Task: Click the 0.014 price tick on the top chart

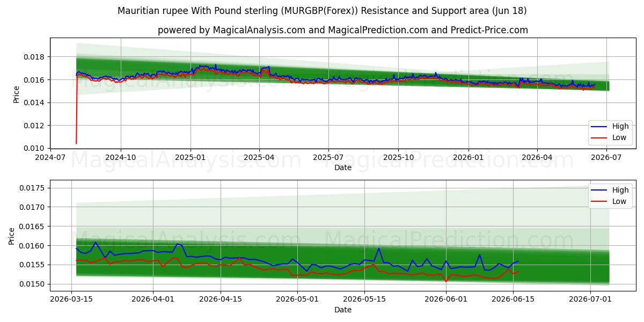Action: 35,103
